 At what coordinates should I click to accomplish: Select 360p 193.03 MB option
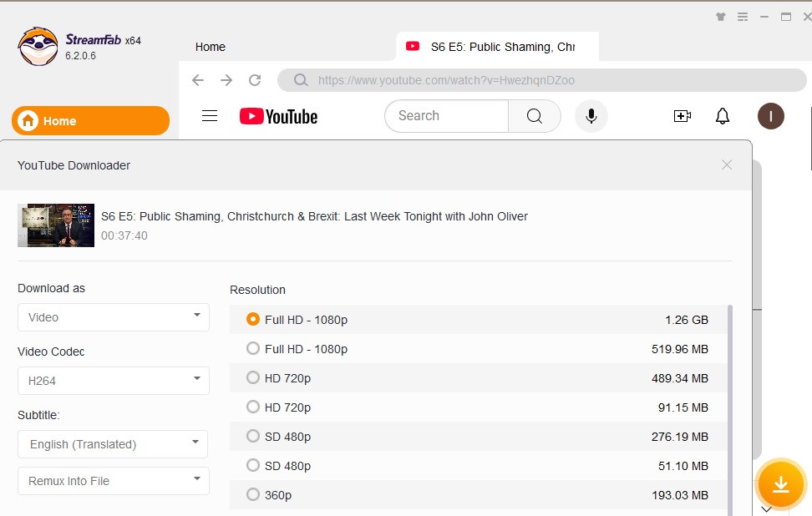tap(478, 495)
